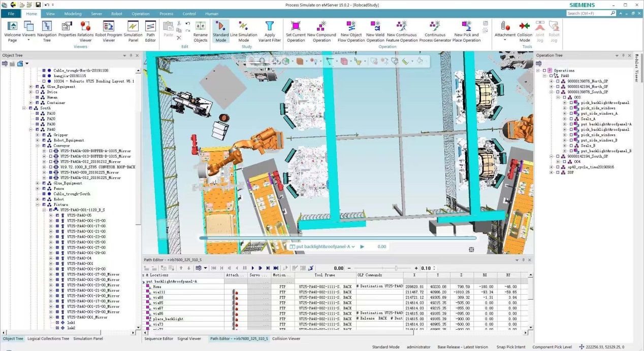Toggle checkbox for Seals_A operation
644x351 pixels.
pyautogui.click(x=571, y=119)
